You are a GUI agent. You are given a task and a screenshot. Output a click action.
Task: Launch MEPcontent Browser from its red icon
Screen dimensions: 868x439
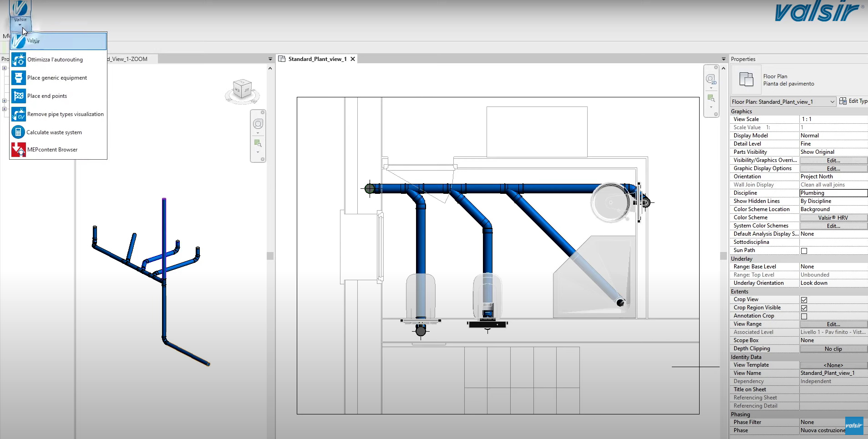(18, 150)
